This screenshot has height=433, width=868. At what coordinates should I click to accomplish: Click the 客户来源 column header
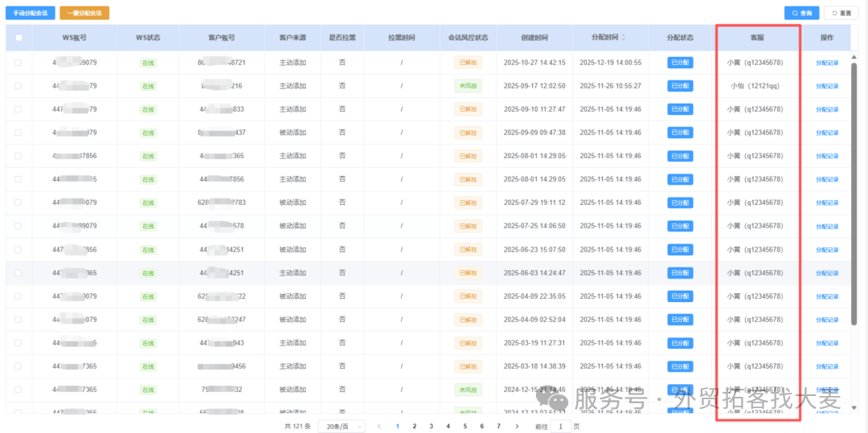pos(293,38)
